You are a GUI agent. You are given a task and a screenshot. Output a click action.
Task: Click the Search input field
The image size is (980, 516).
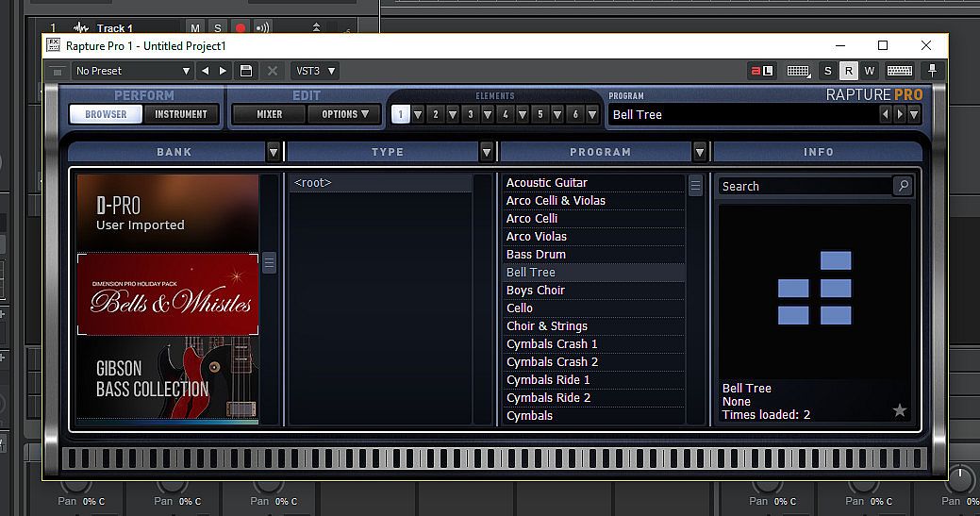[804, 187]
